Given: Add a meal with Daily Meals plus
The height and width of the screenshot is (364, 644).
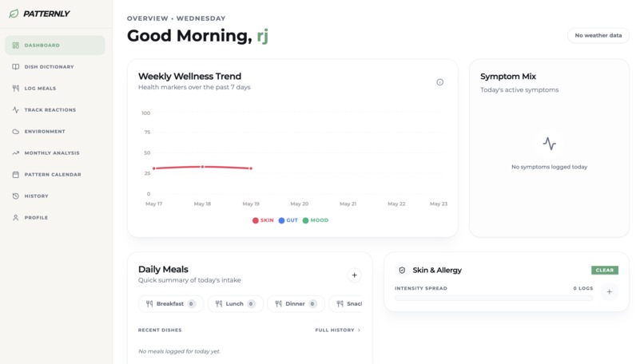Looking at the screenshot, I should click(355, 275).
